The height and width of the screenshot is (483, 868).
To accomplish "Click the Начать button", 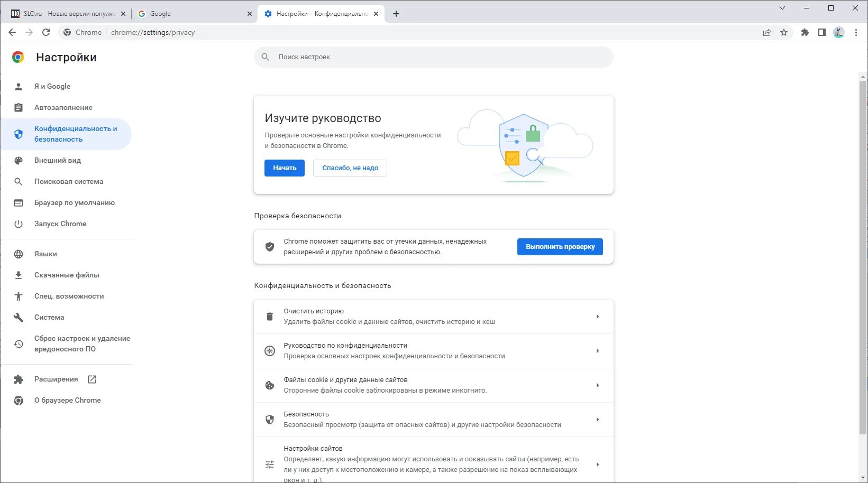I will [285, 168].
